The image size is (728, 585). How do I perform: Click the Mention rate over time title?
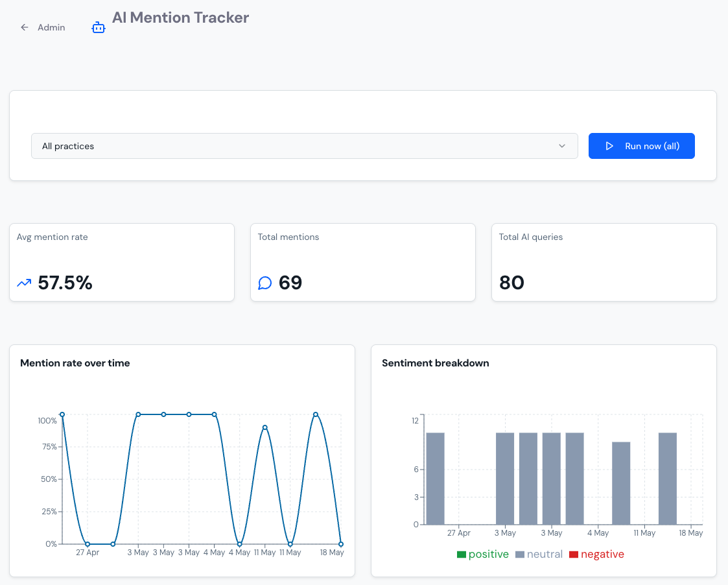pos(75,363)
